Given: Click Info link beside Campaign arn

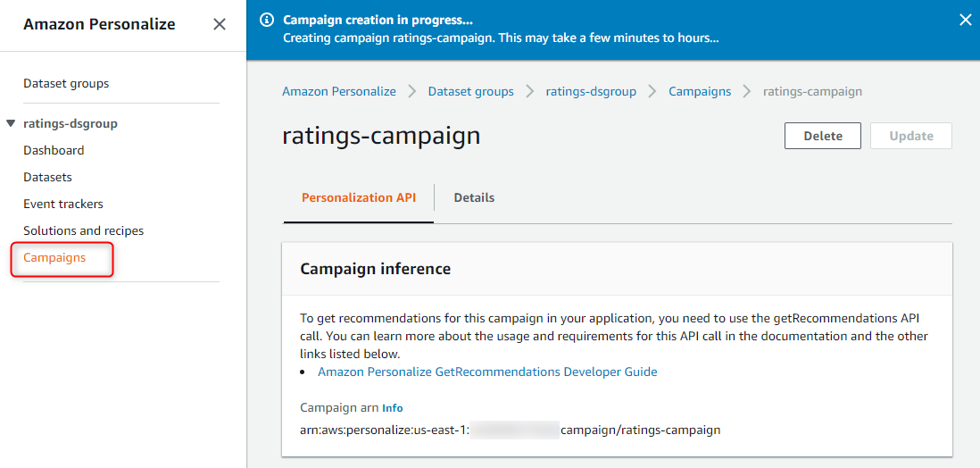Looking at the screenshot, I should 393,408.
